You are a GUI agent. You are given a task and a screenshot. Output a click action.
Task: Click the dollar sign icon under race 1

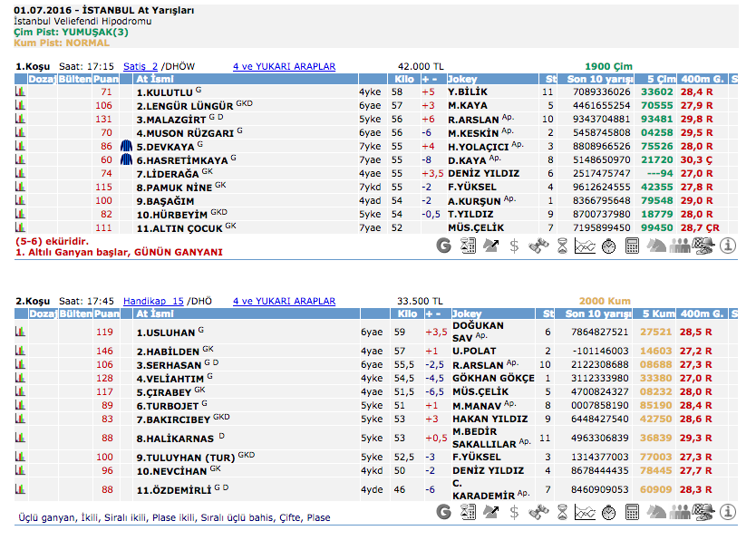(515, 245)
